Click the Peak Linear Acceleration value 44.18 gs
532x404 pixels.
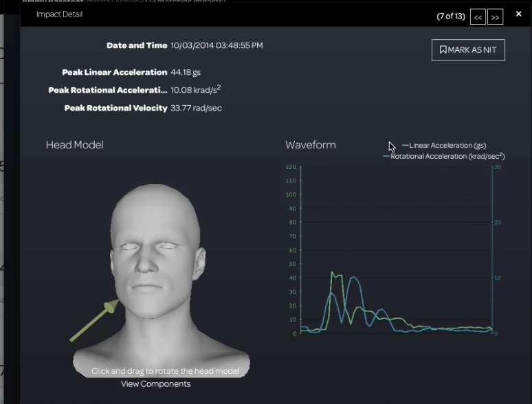point(186,72)
